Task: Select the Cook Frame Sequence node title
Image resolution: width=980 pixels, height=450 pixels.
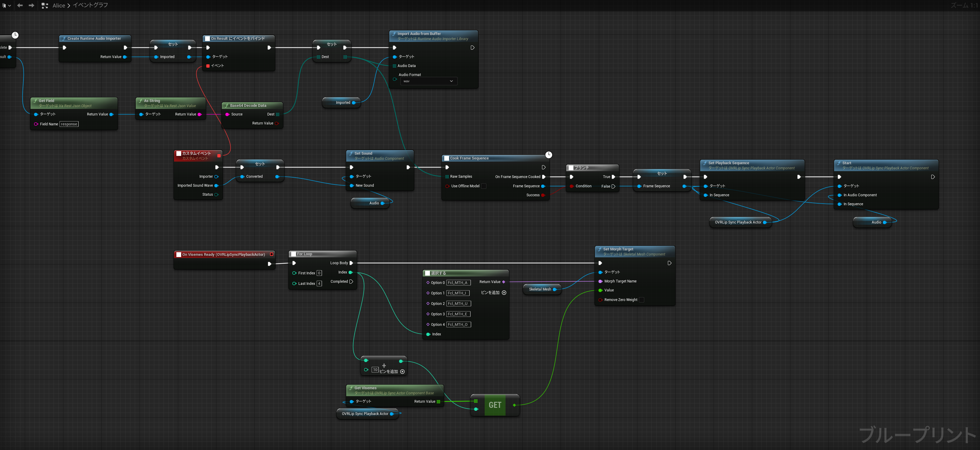Action: (x=469, y=158)
